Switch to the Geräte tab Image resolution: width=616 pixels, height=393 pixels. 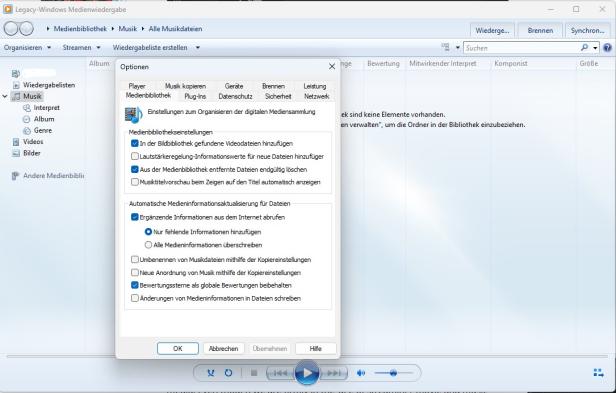coord(234,86)
